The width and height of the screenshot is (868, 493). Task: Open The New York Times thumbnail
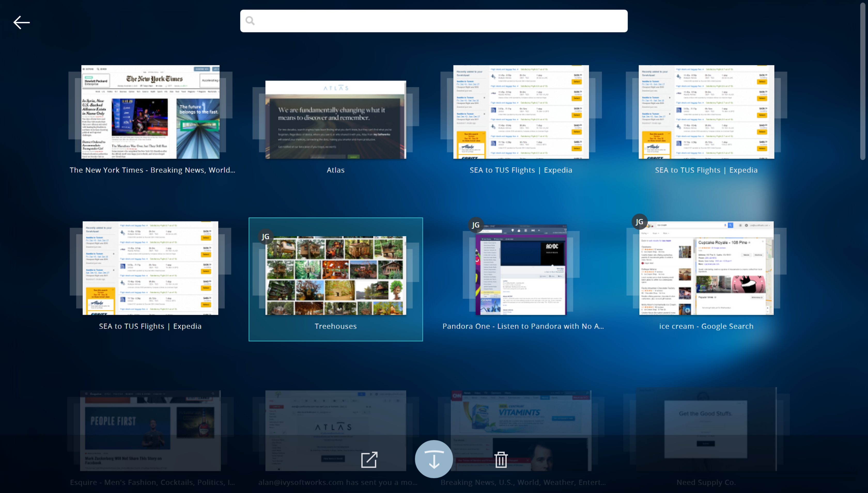click(x=150, y=112)
